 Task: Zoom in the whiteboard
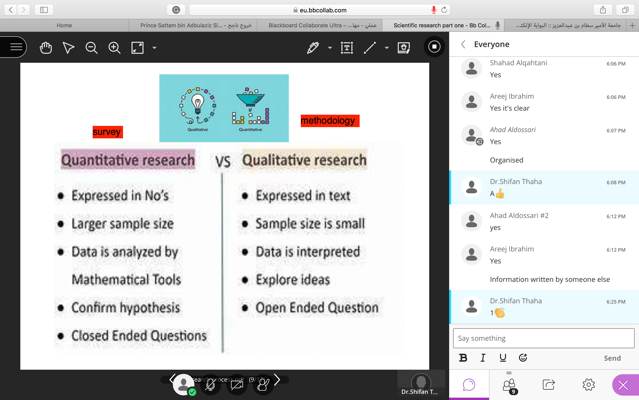click(114, 47)
